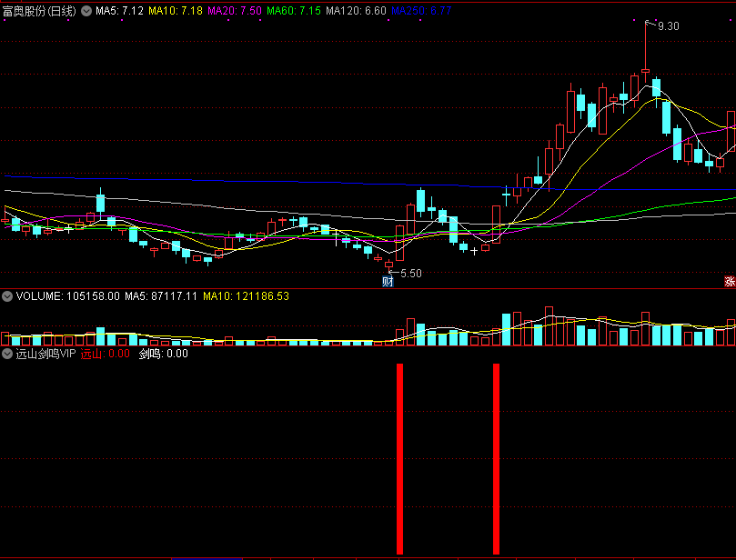Select the MA5: 7.12 label
The image size is (736, 560).
coord(119,11)
